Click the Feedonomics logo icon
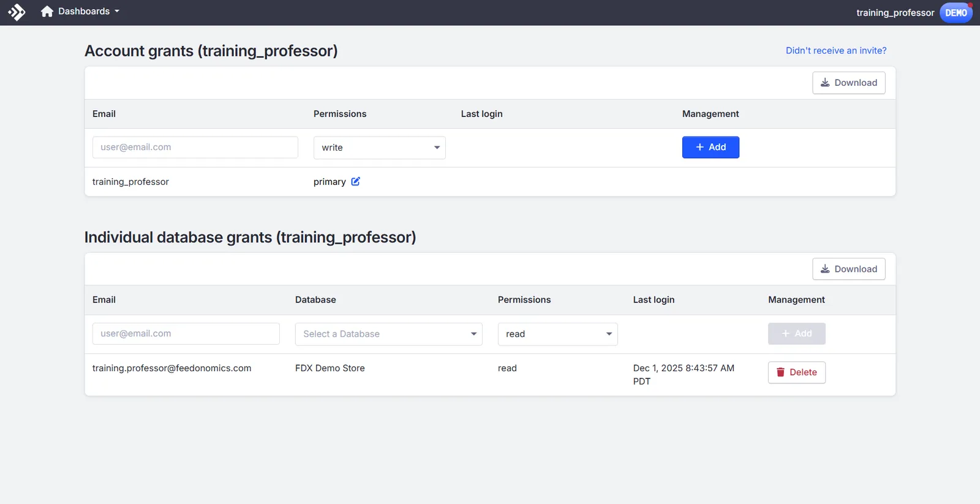Viewport: 980px width, 504px height. tap(17, 12)
